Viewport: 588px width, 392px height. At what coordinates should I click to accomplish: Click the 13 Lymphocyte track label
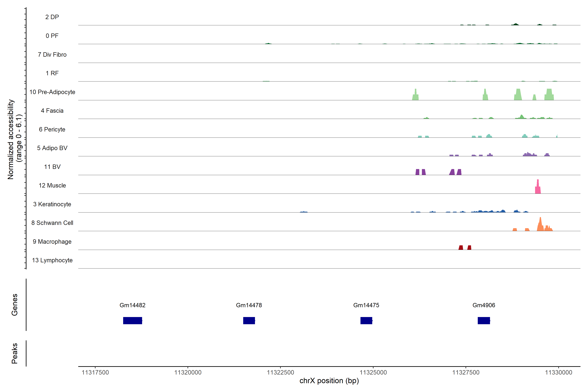tap(52, 260)
